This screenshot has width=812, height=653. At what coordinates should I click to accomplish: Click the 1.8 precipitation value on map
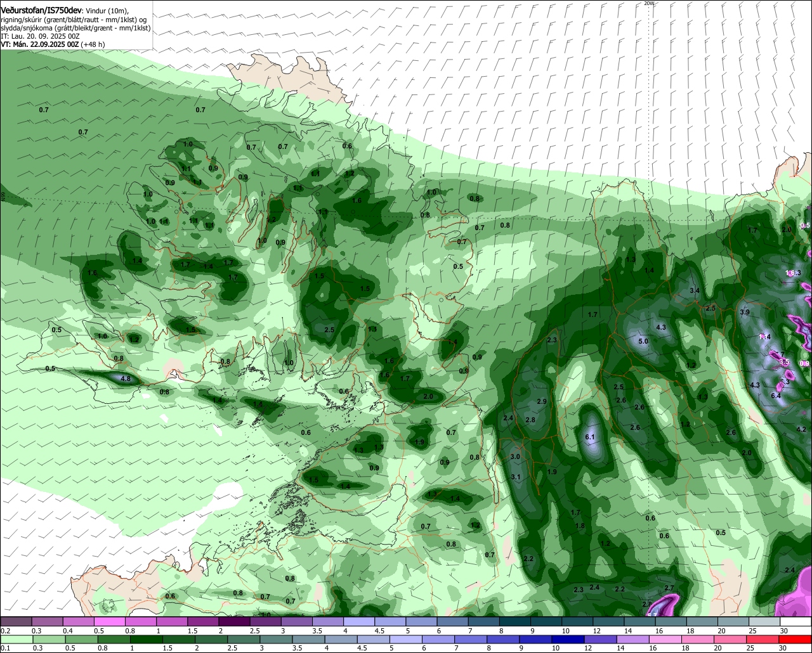point(580,526)
